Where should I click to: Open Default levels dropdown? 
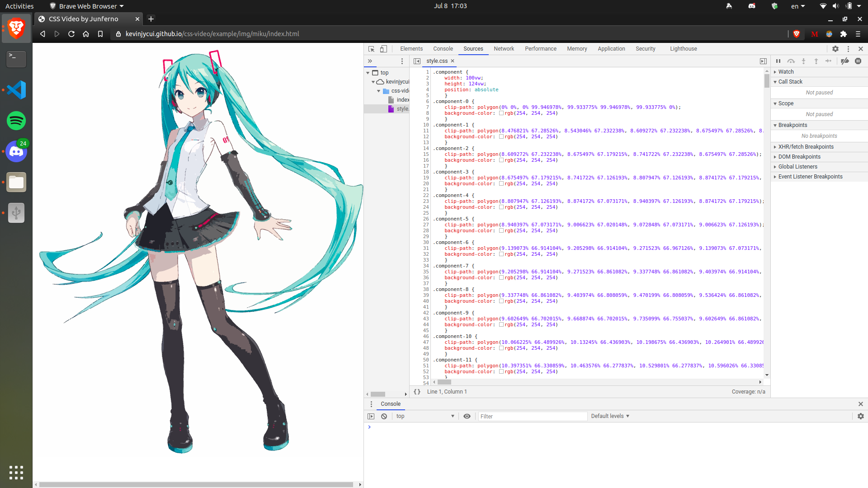click(x=610, y=416)
